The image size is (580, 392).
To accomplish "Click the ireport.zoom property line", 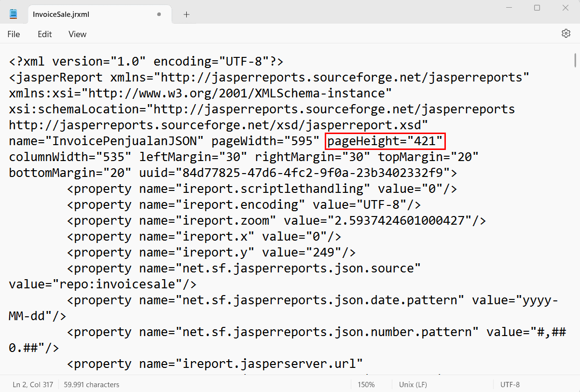I will coord(276,221).
